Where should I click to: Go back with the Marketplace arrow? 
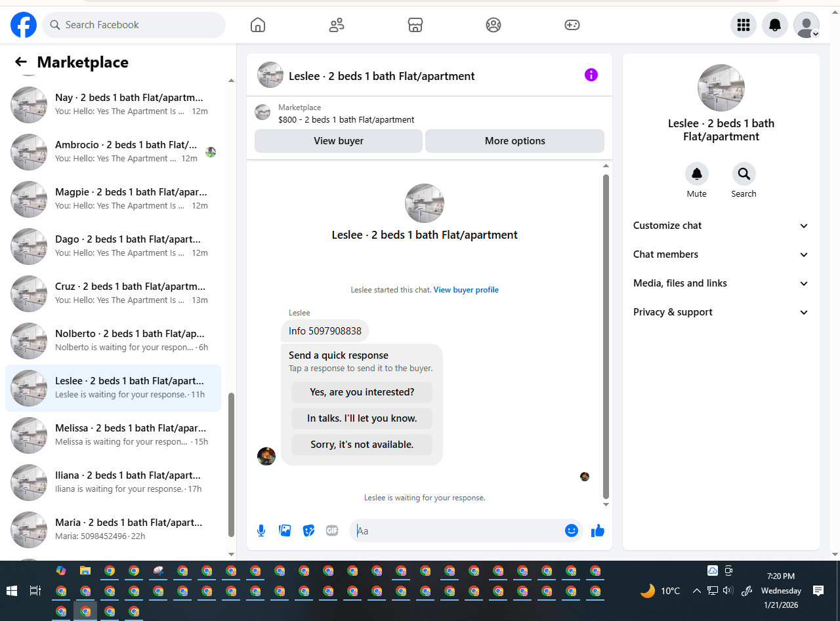(21, 62)
